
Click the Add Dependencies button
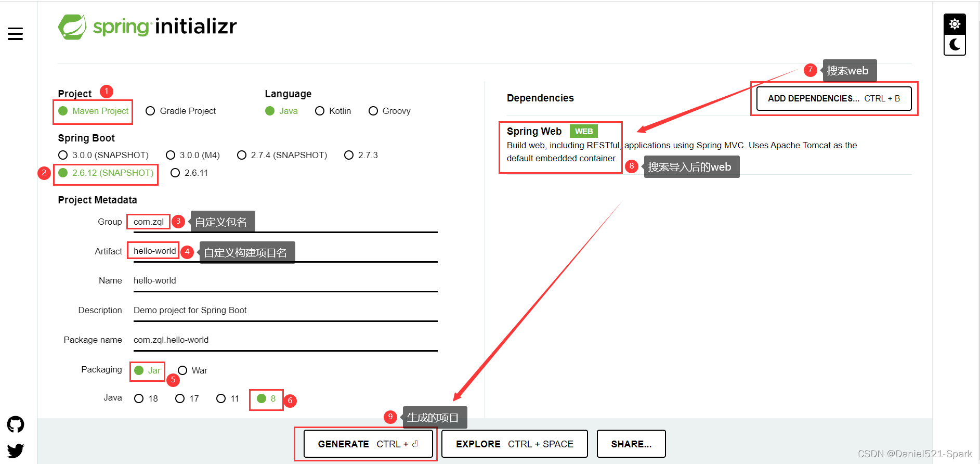834,98
